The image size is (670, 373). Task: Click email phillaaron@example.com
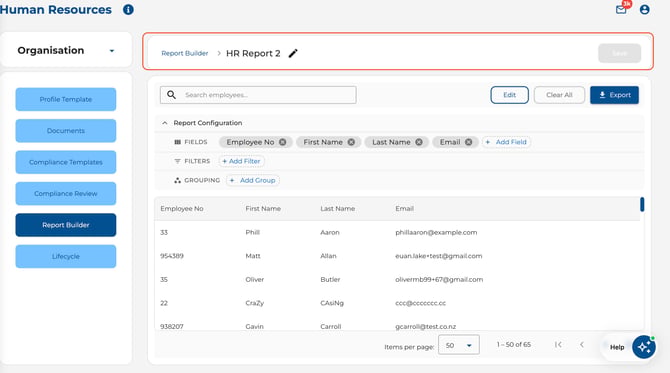pos(436,232)
